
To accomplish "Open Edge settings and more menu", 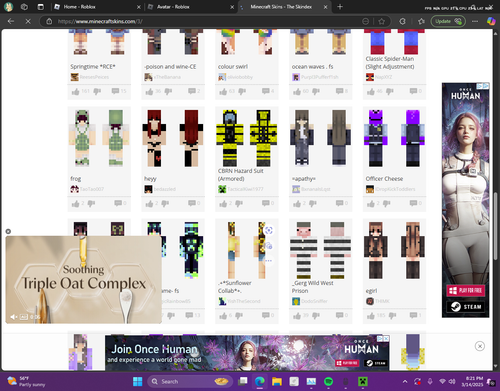I will (x=475, y=21).
